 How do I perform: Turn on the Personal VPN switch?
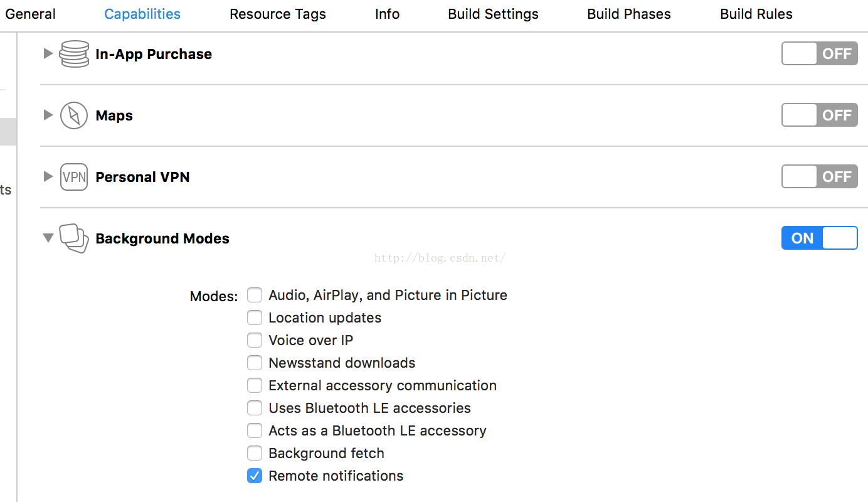pyautogui.click(x=819, y=177)
